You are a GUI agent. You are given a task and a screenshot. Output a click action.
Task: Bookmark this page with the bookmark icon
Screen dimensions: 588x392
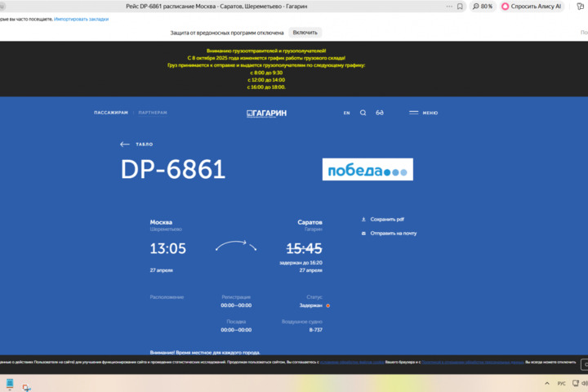[460, 6]
